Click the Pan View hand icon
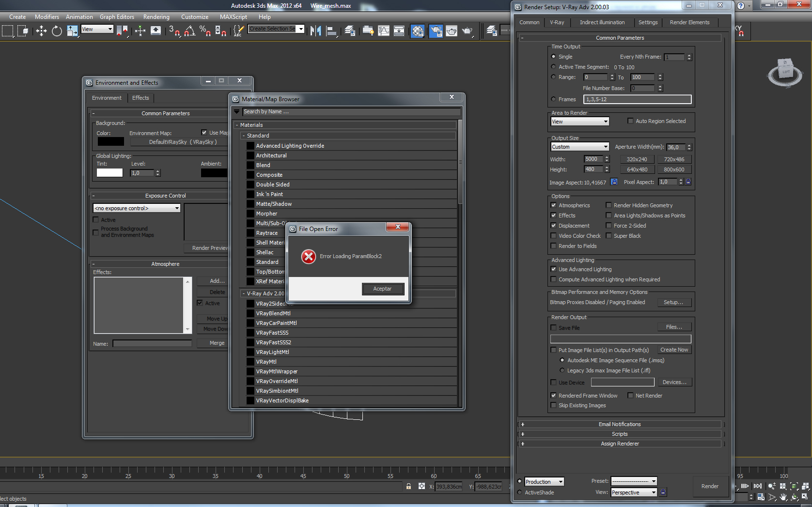 pyautogui.click(x=783, y=497)
